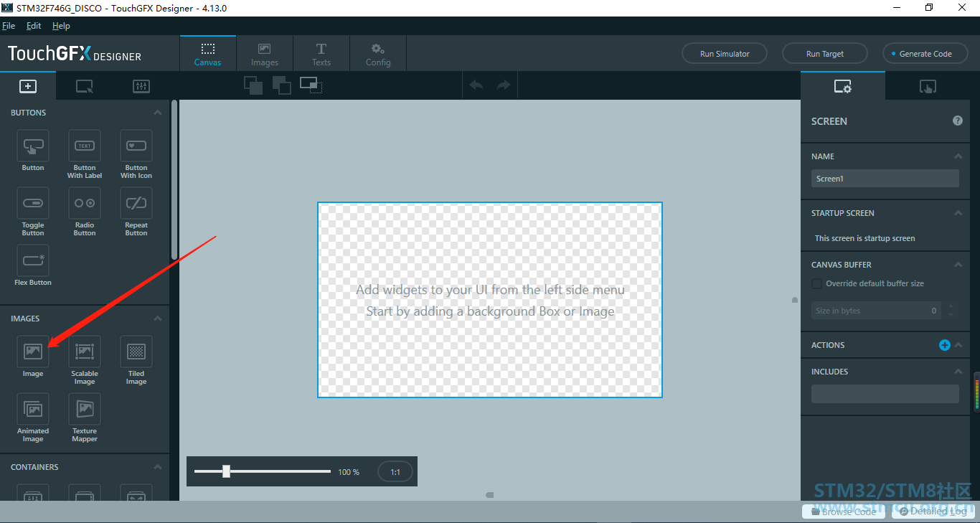This screenshot has height=523, width=980.
Task: Open the interactions tab on the right
Action: (x=928, y=86)
